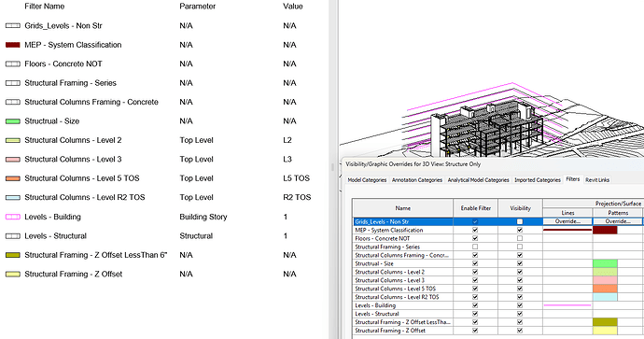644x339 pixels.
Task: Click the Projection/Surface column group header
Action: (x=618, y=204)
